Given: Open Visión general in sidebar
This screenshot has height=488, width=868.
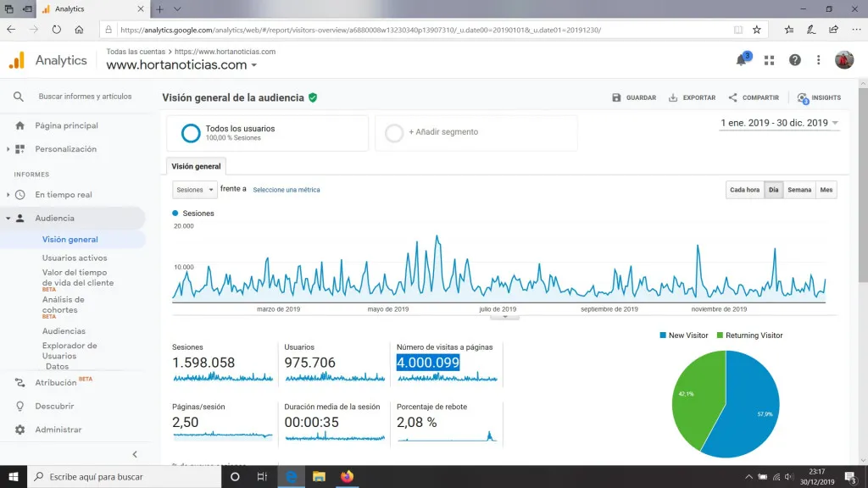Looking at the screenshot, I should point(70,240).
